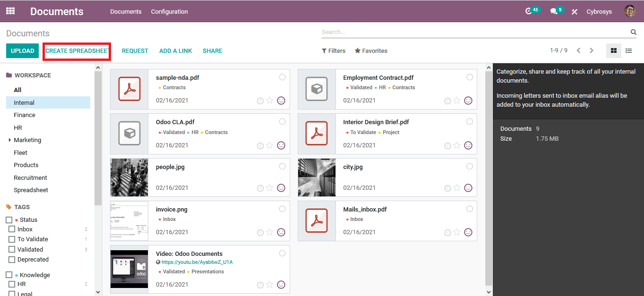Click smiley avatar on sample-nda.pdf card
Image resolution: width=644 pixels, height=296 pixels.
tap(281, 101)
